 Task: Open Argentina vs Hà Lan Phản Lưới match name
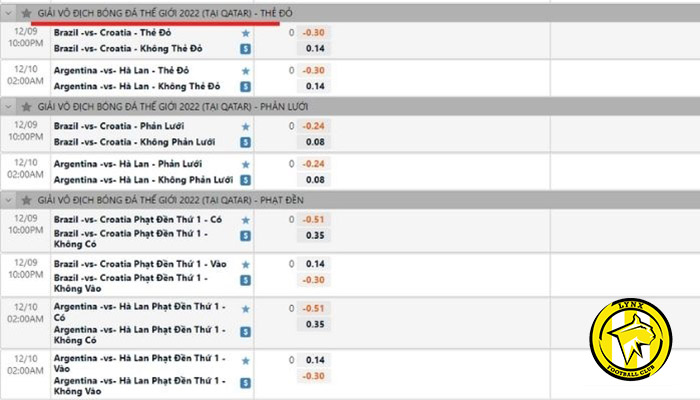click(128, 164)
